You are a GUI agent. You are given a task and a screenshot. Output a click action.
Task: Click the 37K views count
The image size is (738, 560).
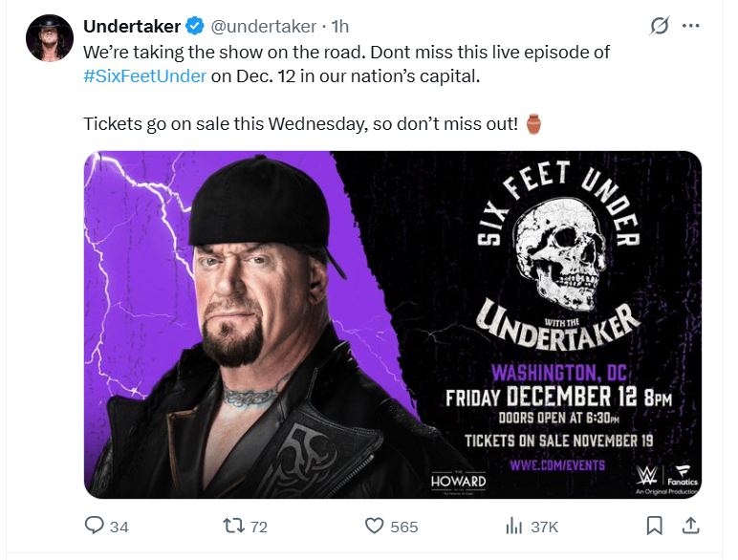(545, 526)
